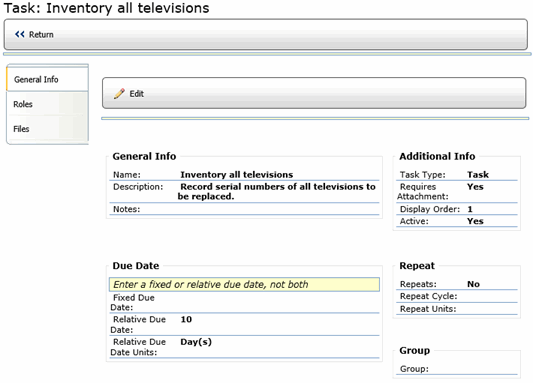Click the Repeats 'No' value
Viewport: 533px width, 383px height.
(x=473, y=284)
